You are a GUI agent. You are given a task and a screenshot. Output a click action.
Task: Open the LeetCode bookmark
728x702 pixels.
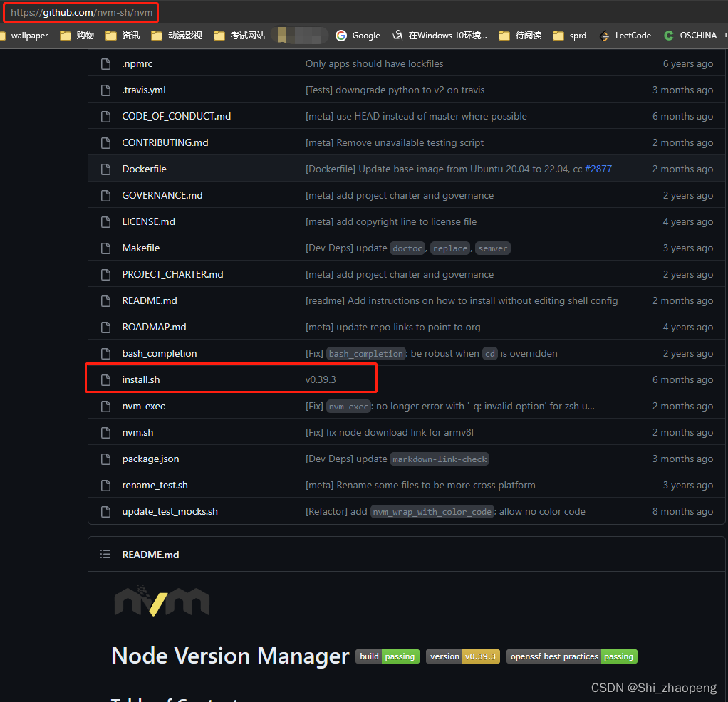(625, 36)
